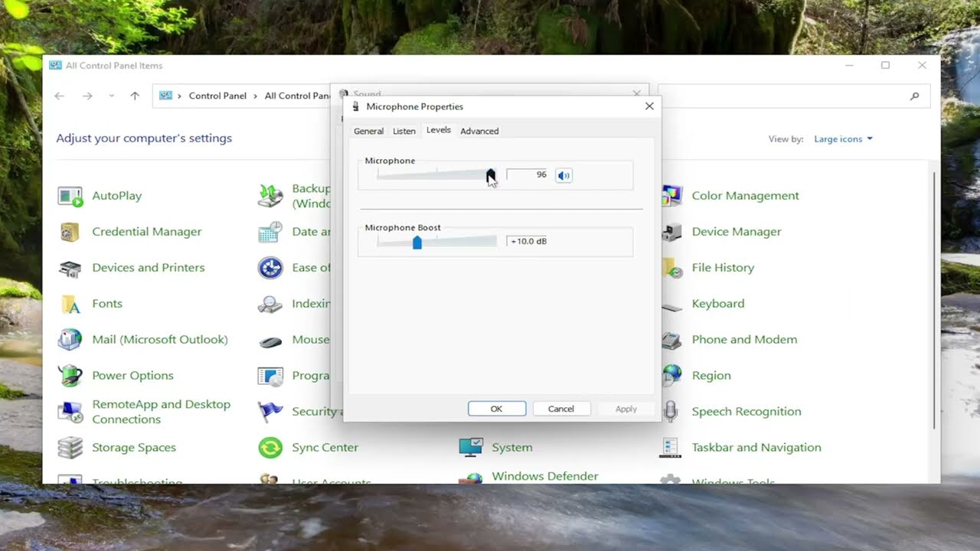This screenshot has height=551, width=980.
Task: Open the Region globe icon
Action: [x=671, y=376]
